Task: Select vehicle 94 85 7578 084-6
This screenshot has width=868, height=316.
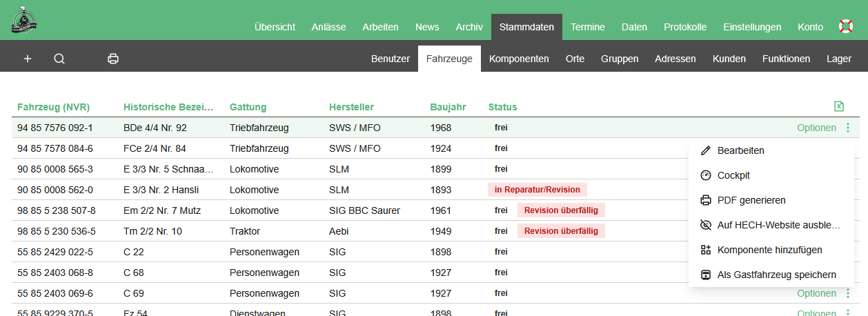Action: 55,148
